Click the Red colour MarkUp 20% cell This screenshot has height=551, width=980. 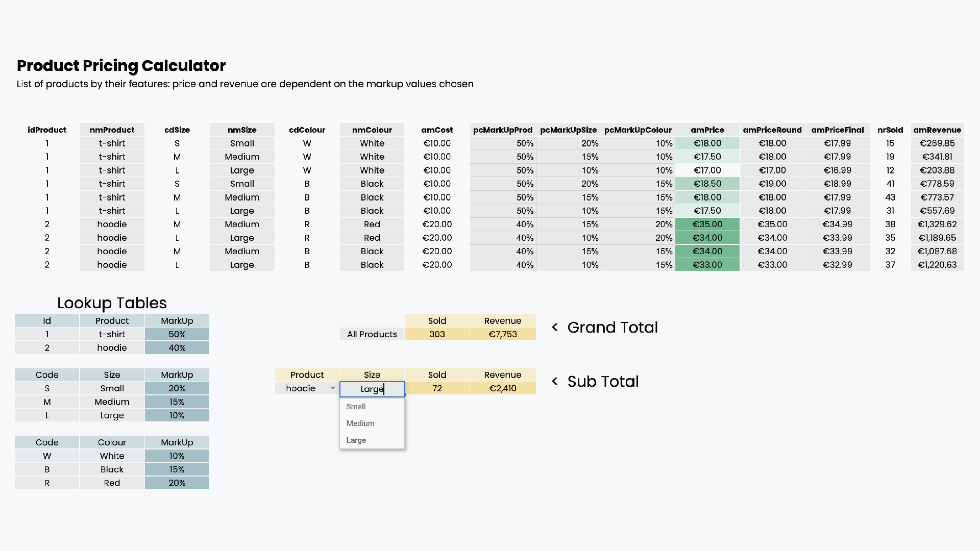(177, 483)
